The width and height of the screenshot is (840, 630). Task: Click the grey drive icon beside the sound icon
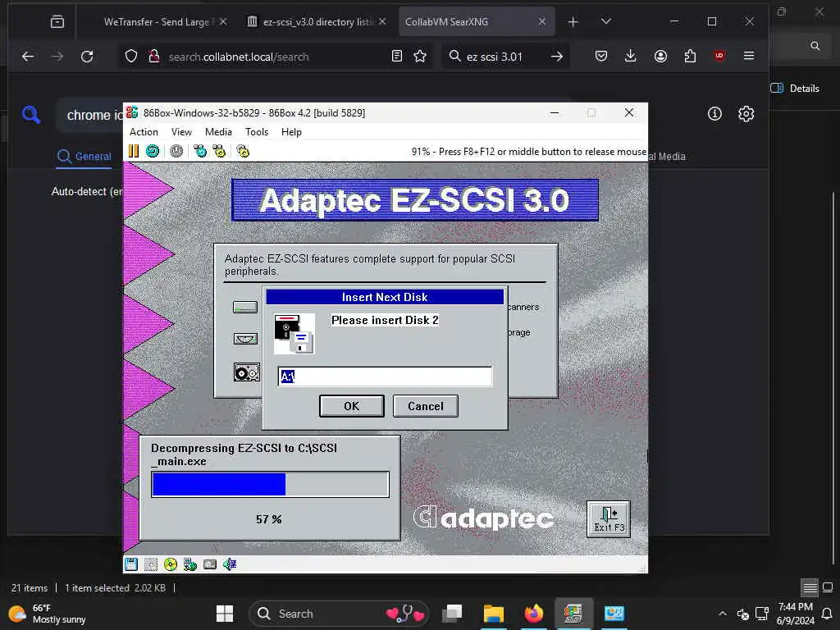210,564
